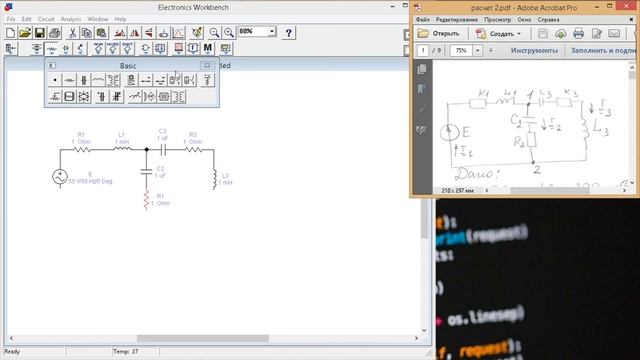
Task: Pick the transformer in Basic palette top row
Action: pos(113,80)
